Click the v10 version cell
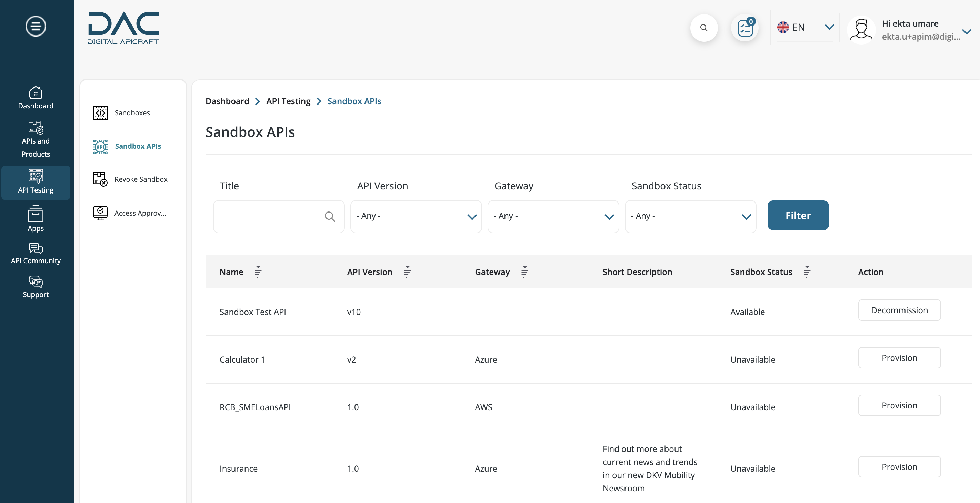 point(354,312)
